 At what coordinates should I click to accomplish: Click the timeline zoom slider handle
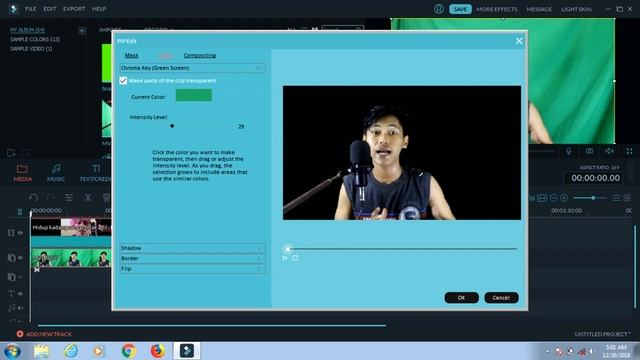pyautogui.click(x=593, y=198)
